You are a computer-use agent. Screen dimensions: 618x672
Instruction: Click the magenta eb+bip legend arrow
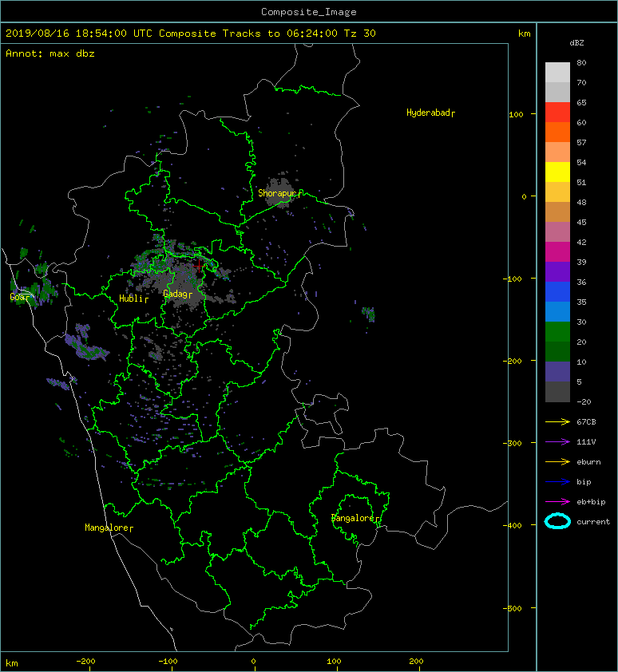click(x=557, y=502)
